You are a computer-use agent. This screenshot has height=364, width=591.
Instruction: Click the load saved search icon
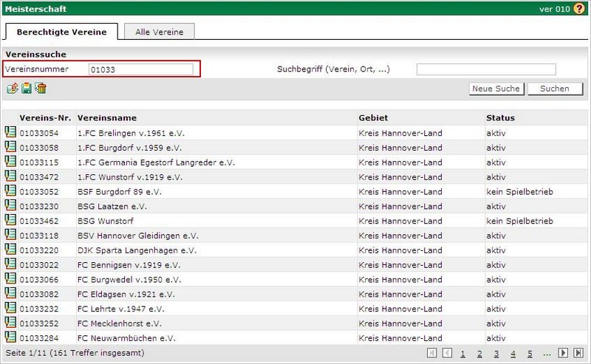[x=12, y=89]
